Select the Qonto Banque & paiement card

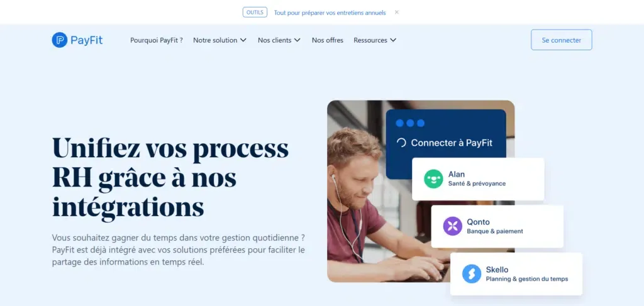click(497, 226)
